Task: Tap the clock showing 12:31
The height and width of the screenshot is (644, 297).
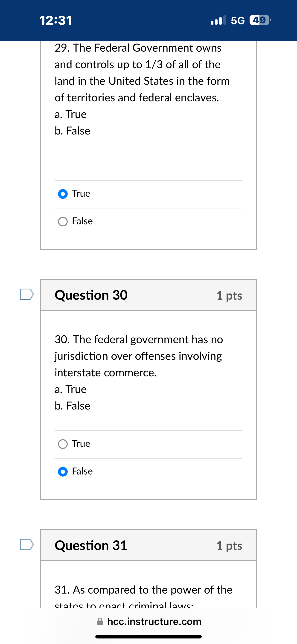Action: 55,20
